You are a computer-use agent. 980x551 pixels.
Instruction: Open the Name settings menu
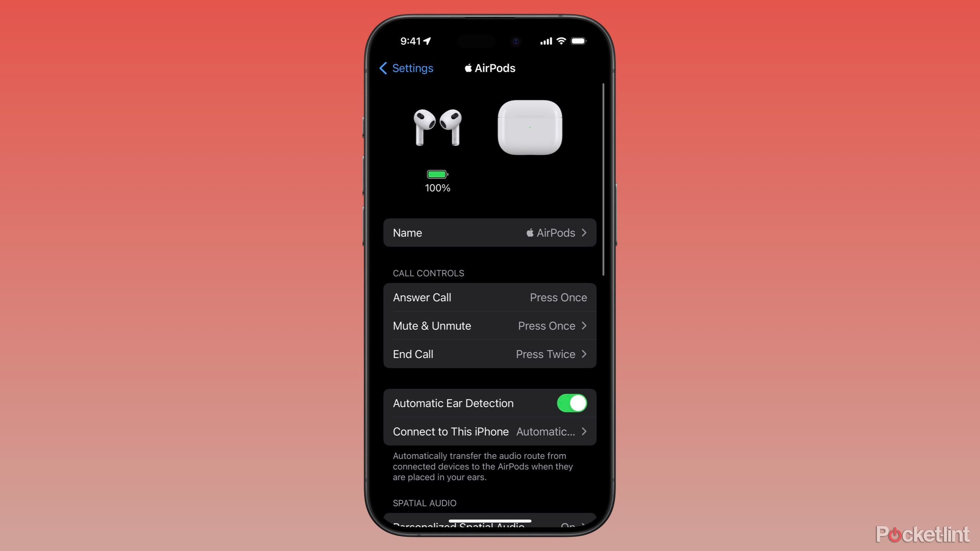point(489,233)
